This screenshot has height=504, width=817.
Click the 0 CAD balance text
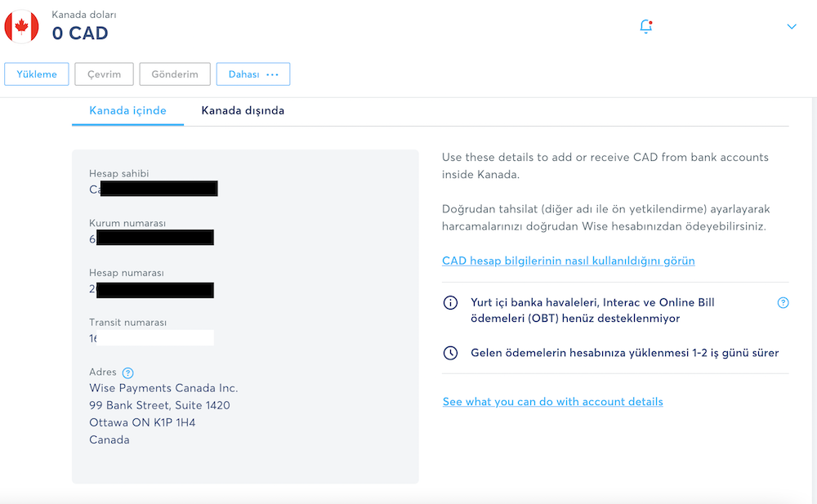point(80,33)
